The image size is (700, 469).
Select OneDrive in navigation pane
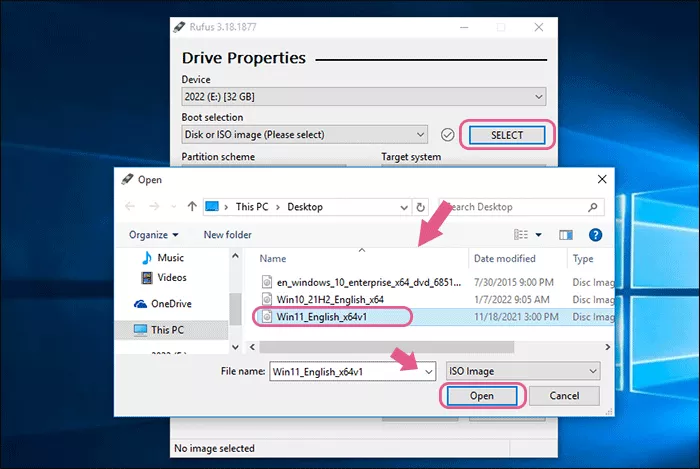pos(171,304)
